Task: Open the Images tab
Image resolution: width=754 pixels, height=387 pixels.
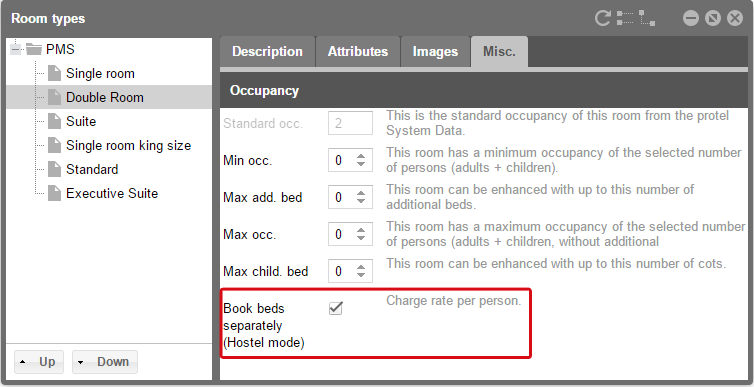Action: (x=435, y=51)
